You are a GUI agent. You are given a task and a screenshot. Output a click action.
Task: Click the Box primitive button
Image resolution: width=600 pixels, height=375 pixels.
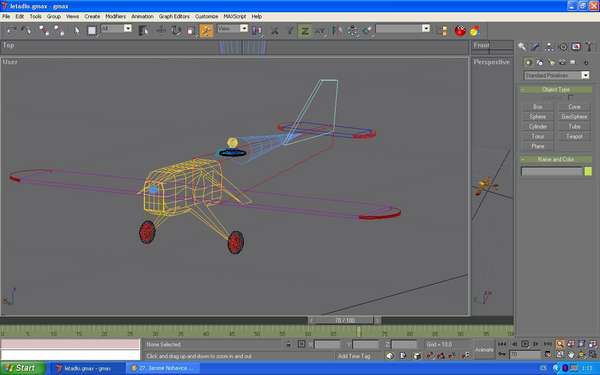pyautogui.click(x=538, y=107)
